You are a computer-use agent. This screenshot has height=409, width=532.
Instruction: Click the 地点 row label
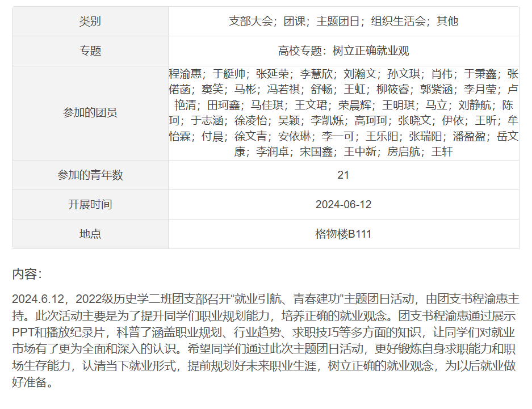(90, 234)
